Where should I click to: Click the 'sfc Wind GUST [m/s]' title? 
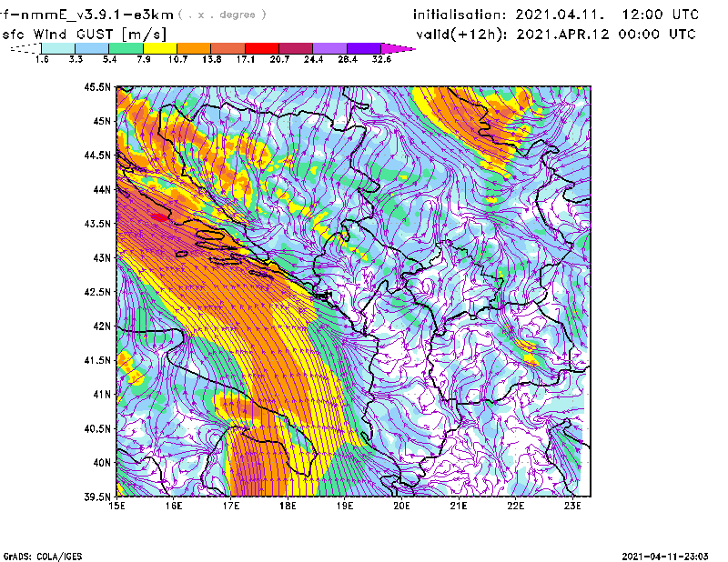coord(84,35)
